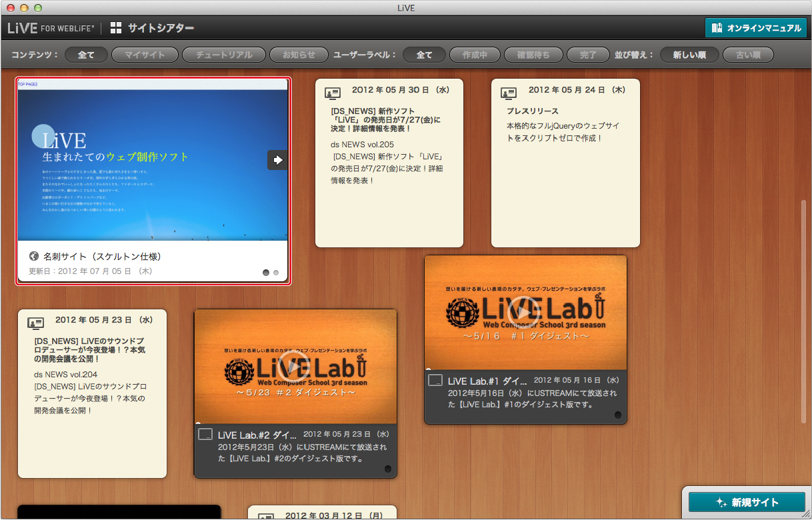Select 全て under ユーザーラベル
Viewport: 812px width, 520px height.
click(424, 55)
